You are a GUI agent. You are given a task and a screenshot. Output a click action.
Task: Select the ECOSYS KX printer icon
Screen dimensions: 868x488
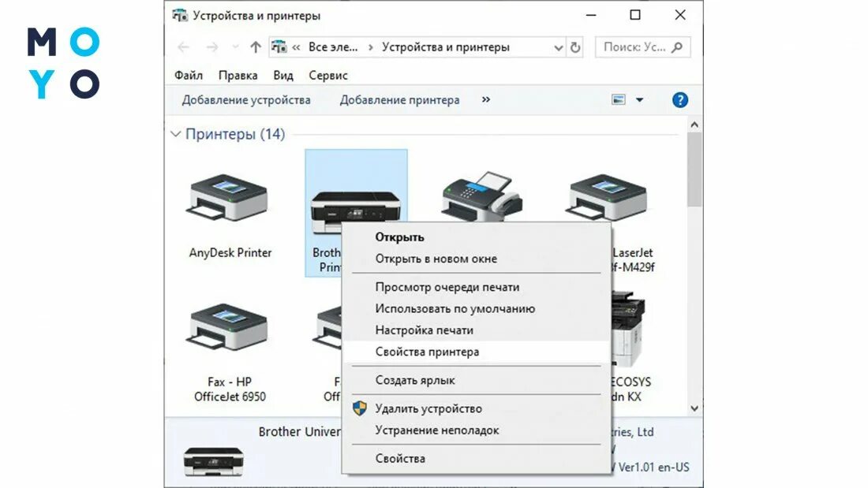point(628,330)
